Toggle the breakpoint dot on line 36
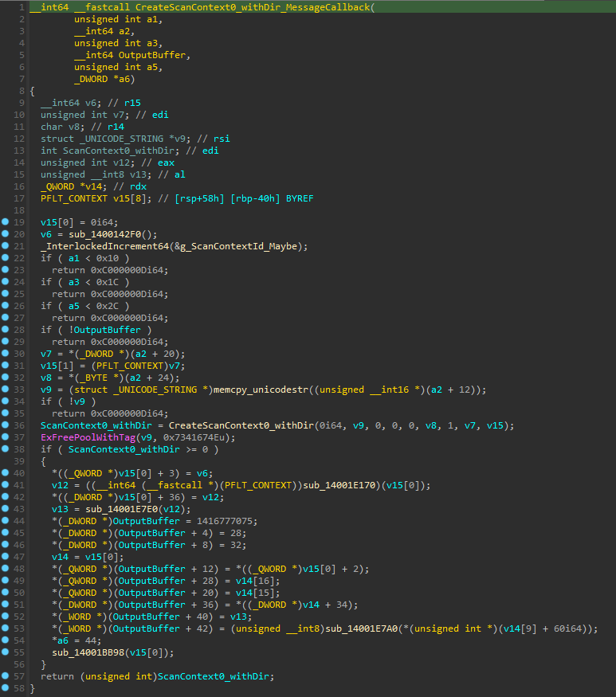This screenshot has height=697, width=616. pyautogui.click(x=6, y=425)
